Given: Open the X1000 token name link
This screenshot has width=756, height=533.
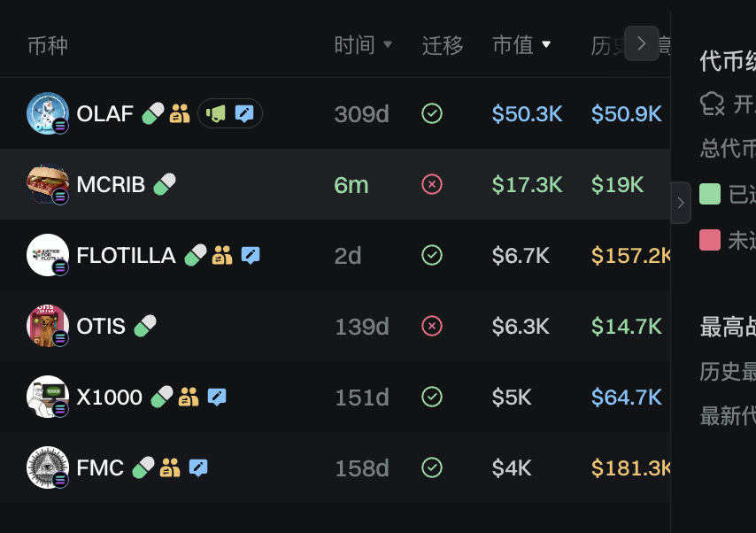Looking at the screenshot, I should click(110, 397).
